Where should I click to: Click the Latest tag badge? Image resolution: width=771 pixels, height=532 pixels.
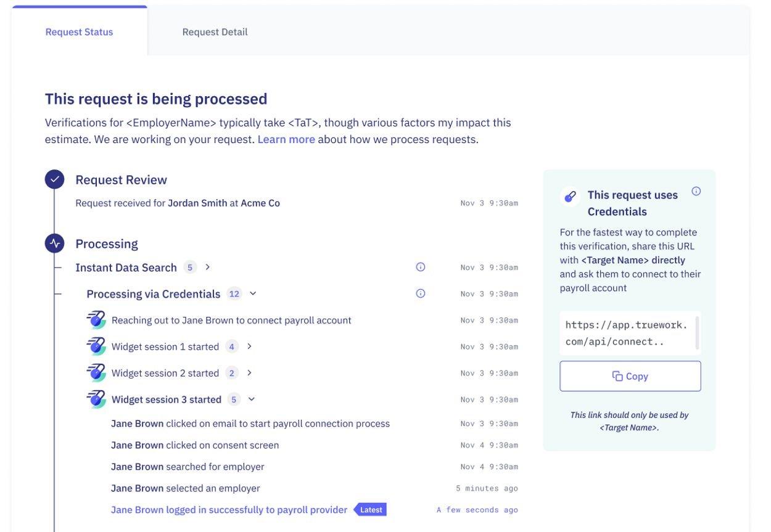click(x=370, y=510)
